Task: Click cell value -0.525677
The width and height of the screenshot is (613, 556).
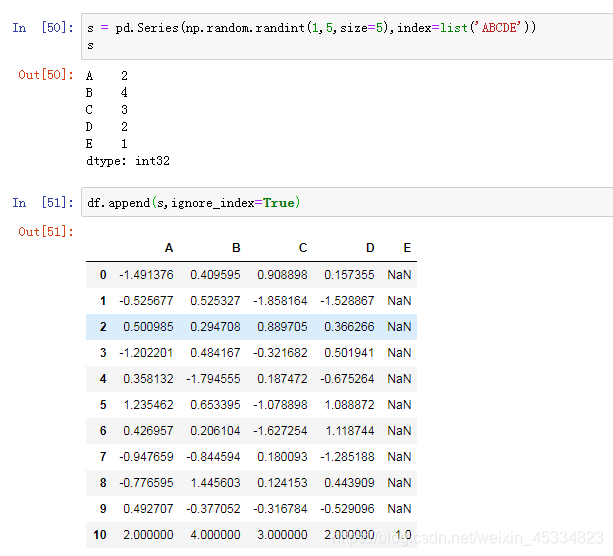Action: (146, 301)
